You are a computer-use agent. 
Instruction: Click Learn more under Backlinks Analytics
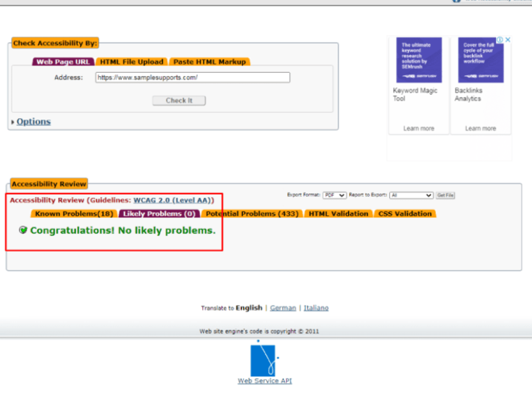pyautogui.click(x=480, y=128)
